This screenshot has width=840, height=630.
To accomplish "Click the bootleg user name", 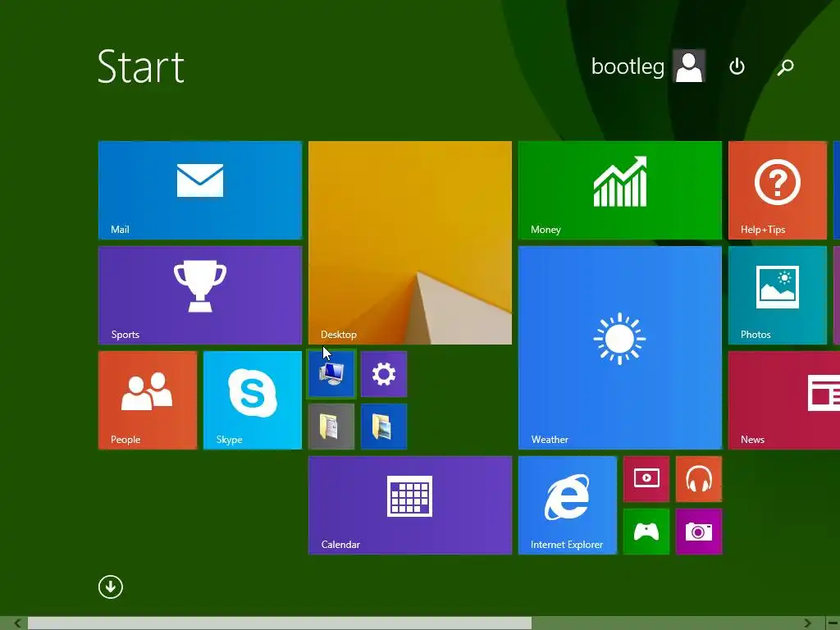I will [628, 67].
